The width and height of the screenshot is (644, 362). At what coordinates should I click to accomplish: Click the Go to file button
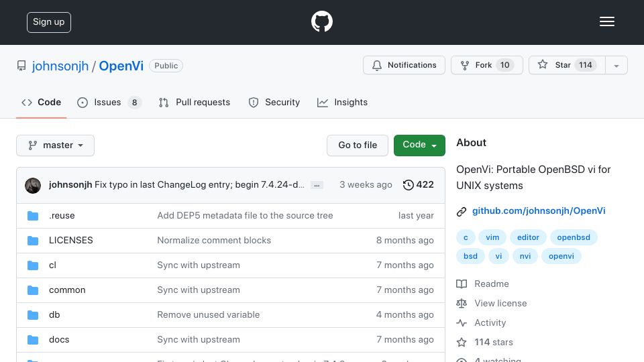point(358,145)
